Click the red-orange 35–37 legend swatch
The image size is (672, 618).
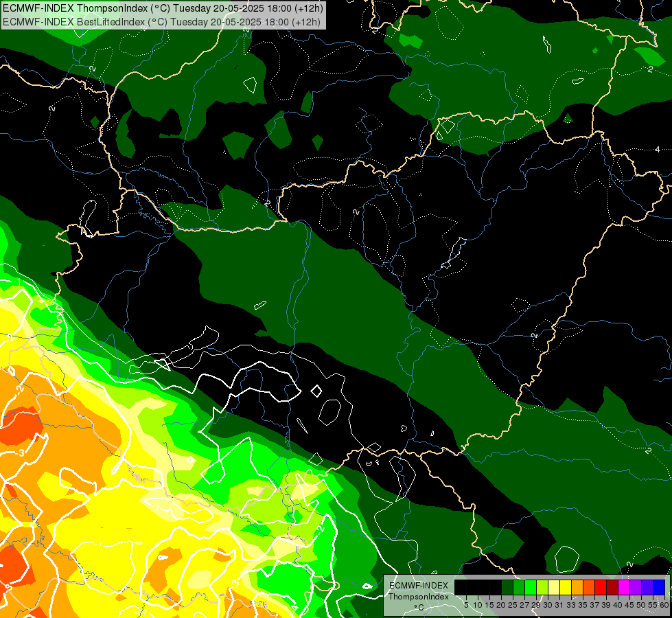pos(589,587)
